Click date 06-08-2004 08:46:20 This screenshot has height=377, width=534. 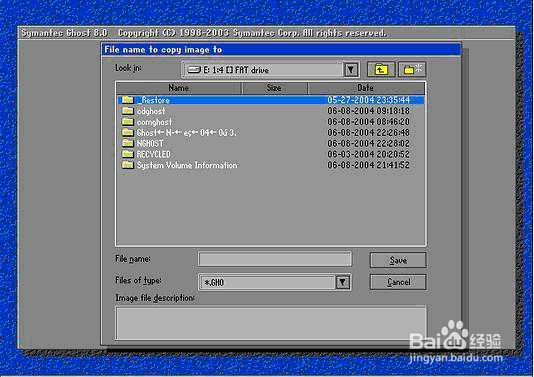tap(368, 122)
